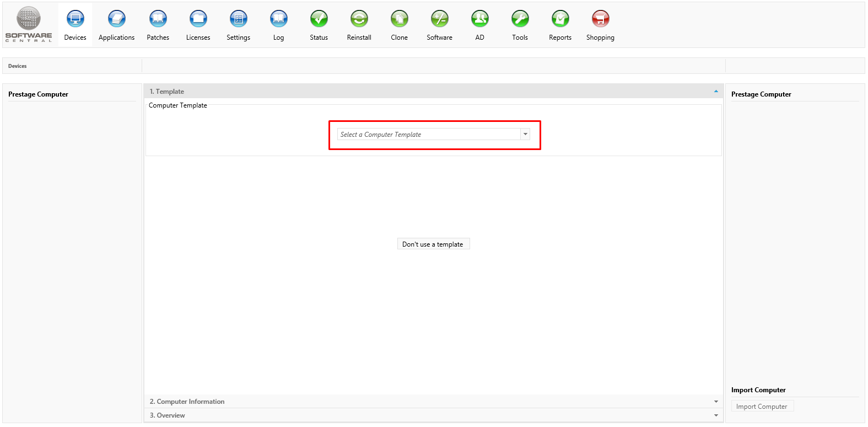View the Log icon
This screenshot has height=427, width=868.
point(278,19)
